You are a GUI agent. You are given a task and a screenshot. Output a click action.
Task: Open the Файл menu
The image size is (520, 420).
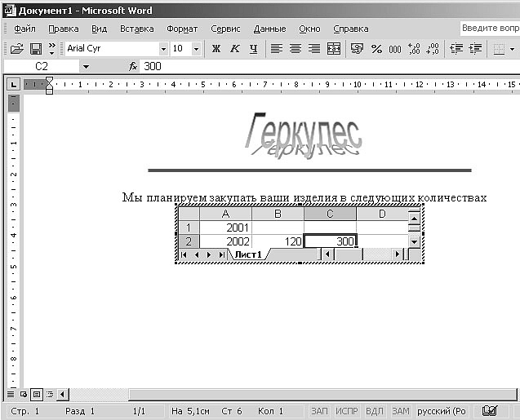(24, 29)
